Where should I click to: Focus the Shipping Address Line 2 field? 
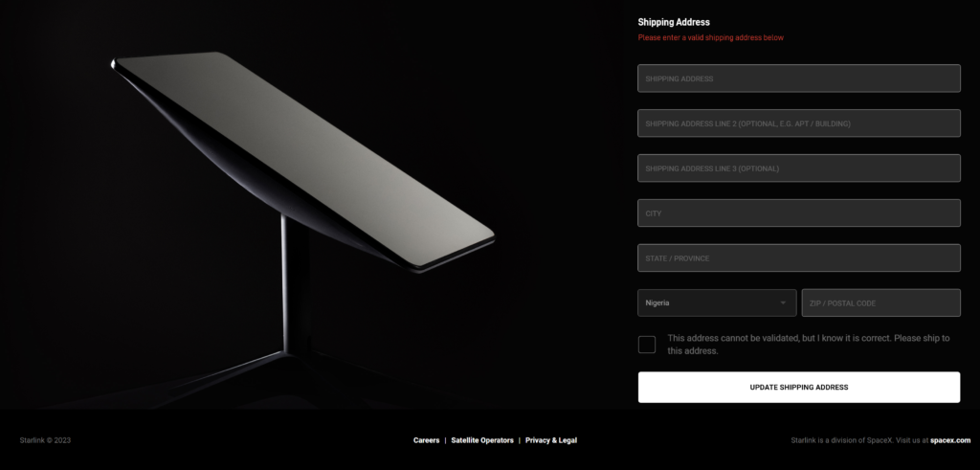799,123
